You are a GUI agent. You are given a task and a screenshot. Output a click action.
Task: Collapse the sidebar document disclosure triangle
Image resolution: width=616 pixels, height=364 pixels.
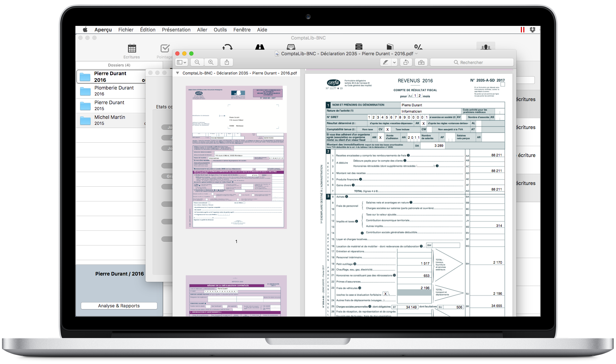[178, 73]
